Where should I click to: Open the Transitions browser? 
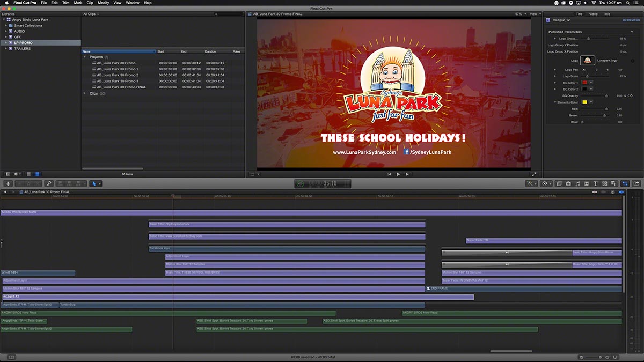point(586,183)
